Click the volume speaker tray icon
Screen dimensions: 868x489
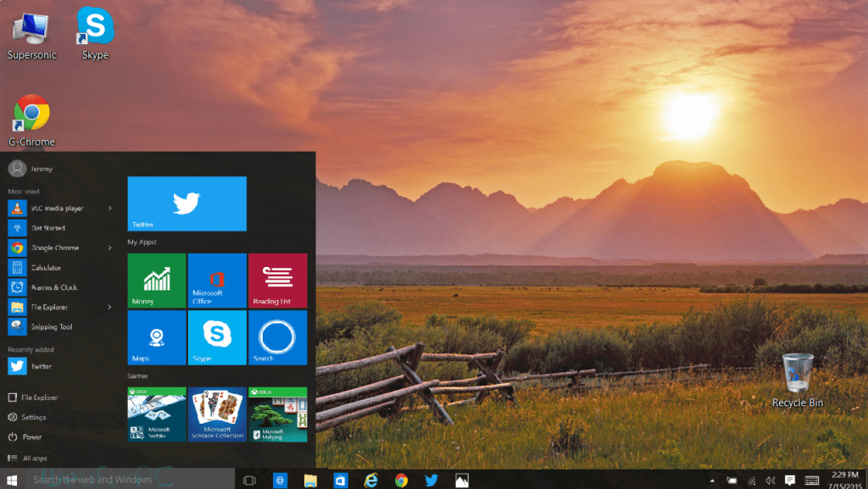pos(770,481)
